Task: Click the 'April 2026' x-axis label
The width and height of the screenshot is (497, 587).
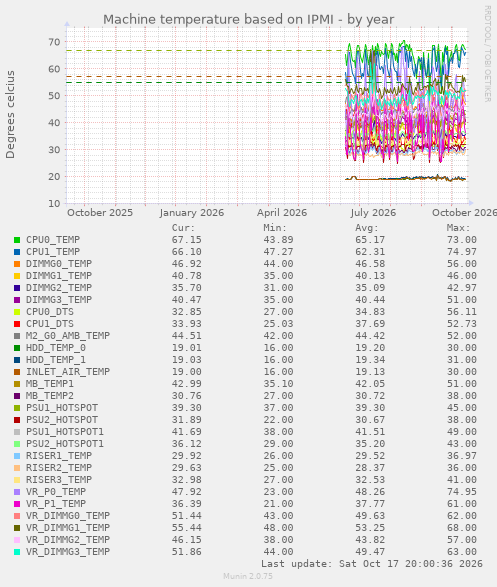Action: pyautogui.click(x=282, y=213)
